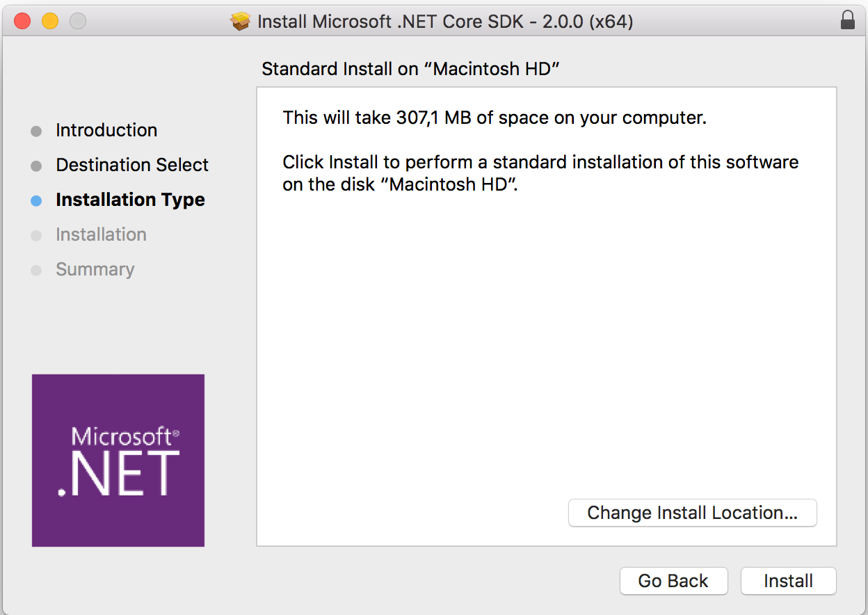Click the package icon in title bar
This screenshot has height=615, width=868.
(x=241, y=22)
